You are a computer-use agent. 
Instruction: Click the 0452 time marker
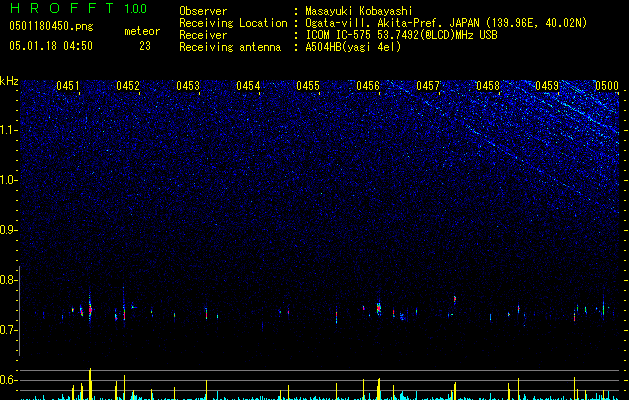[128, 86]
